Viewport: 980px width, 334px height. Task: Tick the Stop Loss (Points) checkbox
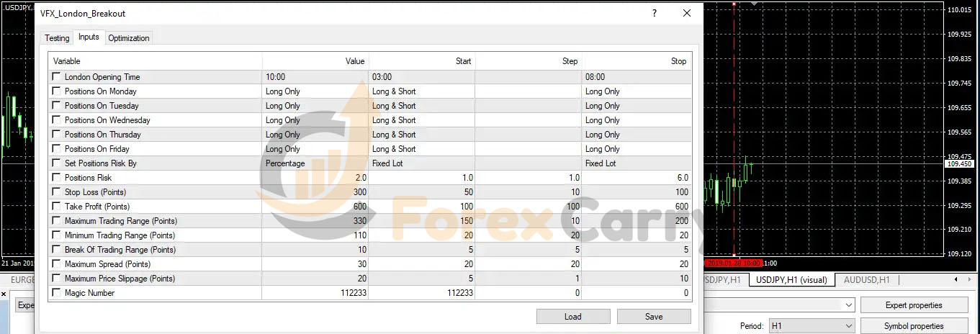[x=57, y=192]
